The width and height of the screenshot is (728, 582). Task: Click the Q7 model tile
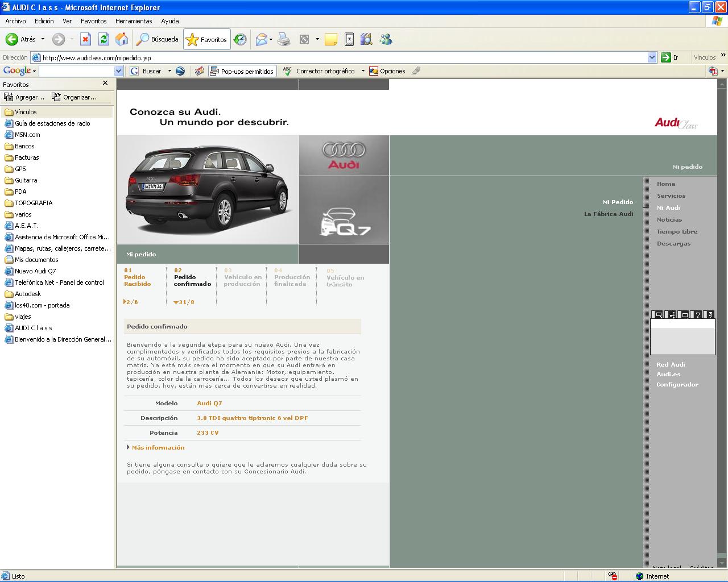(x=344, y=210)
